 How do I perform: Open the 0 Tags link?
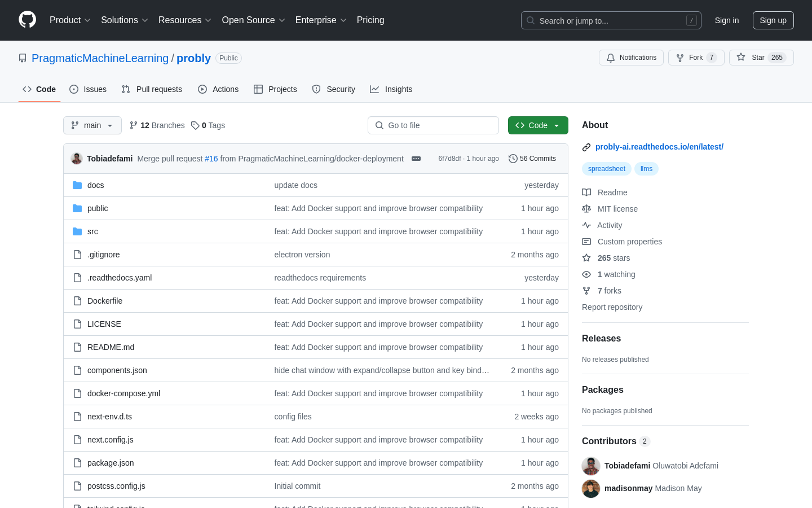pos(208,125)
